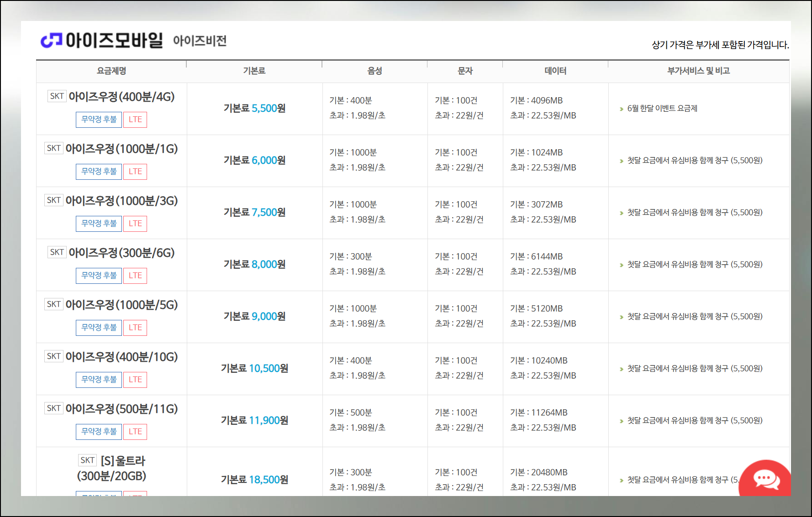This screenshot has height=517, width=812.
Task: Click data cell 기본 : 4096MB
Action: pos(537,100)
